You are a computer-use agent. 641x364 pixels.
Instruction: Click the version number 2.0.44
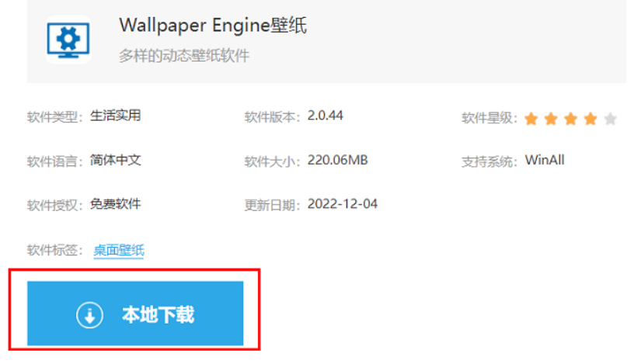(325, 116)
